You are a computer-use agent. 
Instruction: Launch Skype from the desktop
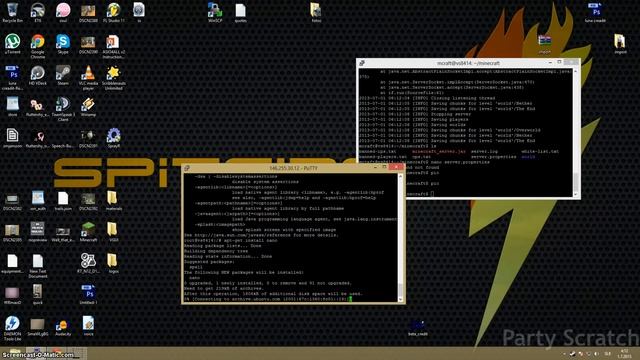(x=63, y=44)
